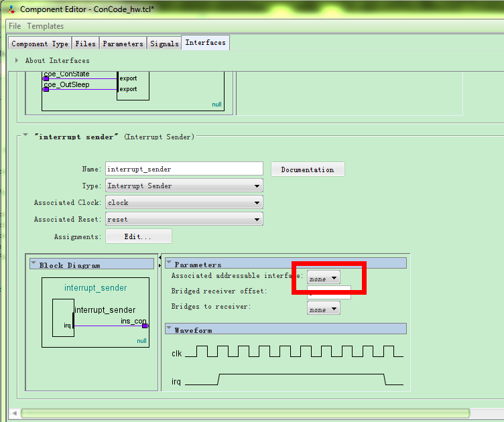The image size is (504, 422).
Task: Click the irq waveform label
Action: [176, 382]
